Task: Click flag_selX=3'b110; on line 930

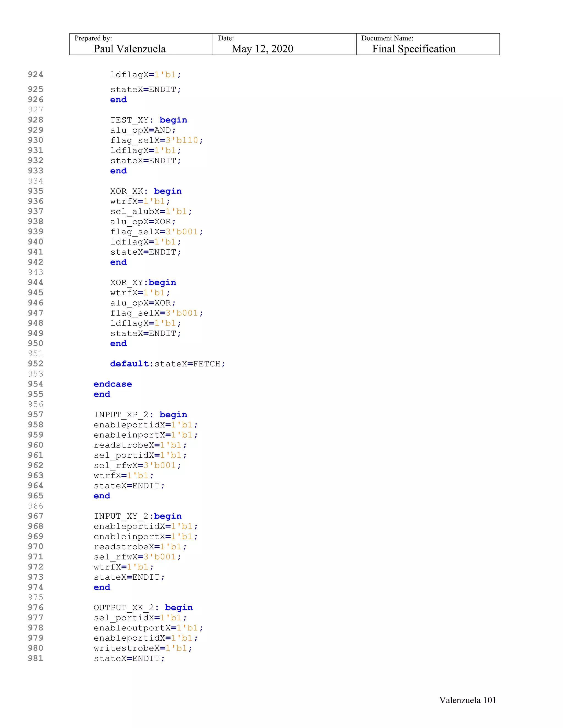Action: pyautogui.click(x=157, y=140)
